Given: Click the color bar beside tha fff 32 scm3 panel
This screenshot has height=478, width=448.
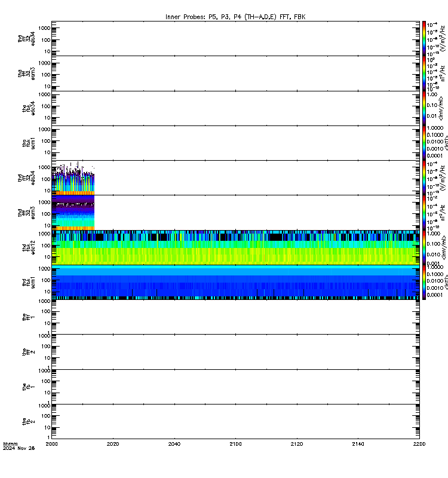Looking at the screenshot, I should (424, 73).
